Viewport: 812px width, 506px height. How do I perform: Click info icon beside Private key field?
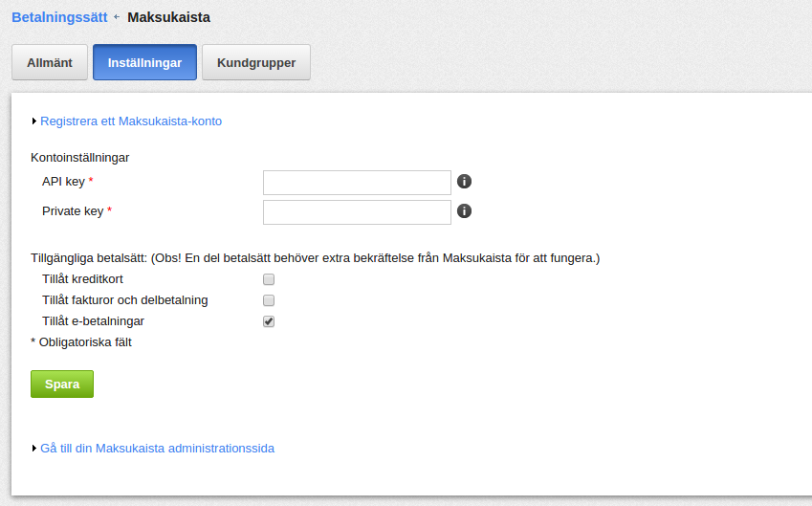(464, 210)
